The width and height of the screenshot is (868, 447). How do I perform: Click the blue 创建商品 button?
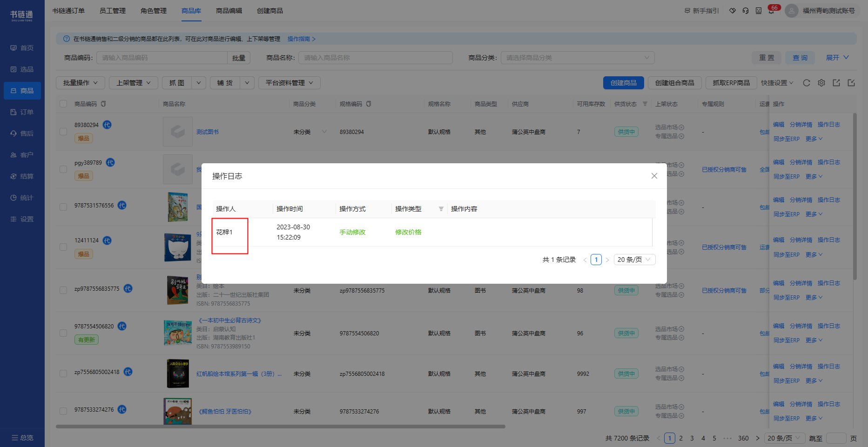(x=624, y=83)
